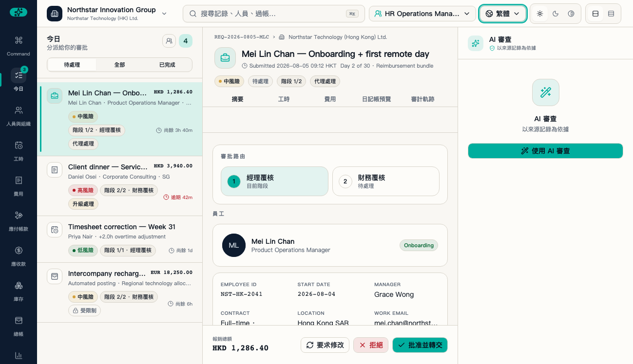This screenshot has width=633, height=364.
Task: Open the 費用 detail tab
Action: click(330, 99)
